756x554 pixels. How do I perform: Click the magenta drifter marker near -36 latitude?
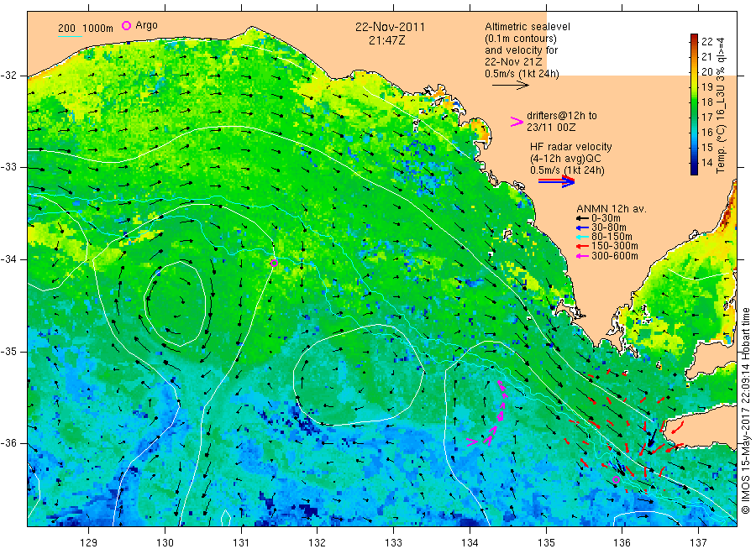[472, 441]
